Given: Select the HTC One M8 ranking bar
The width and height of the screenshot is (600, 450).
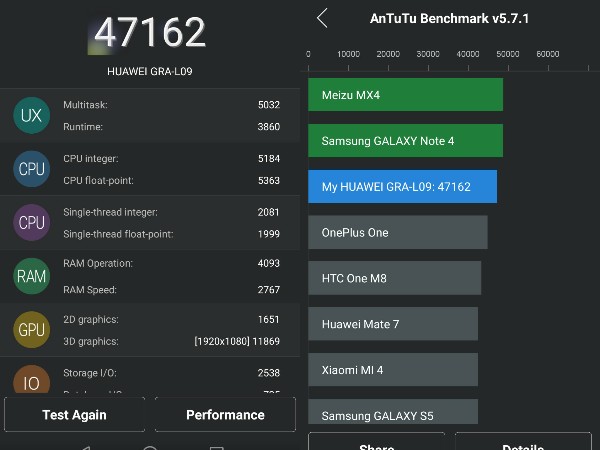Looking at the screenshot, I should point(395,278).
